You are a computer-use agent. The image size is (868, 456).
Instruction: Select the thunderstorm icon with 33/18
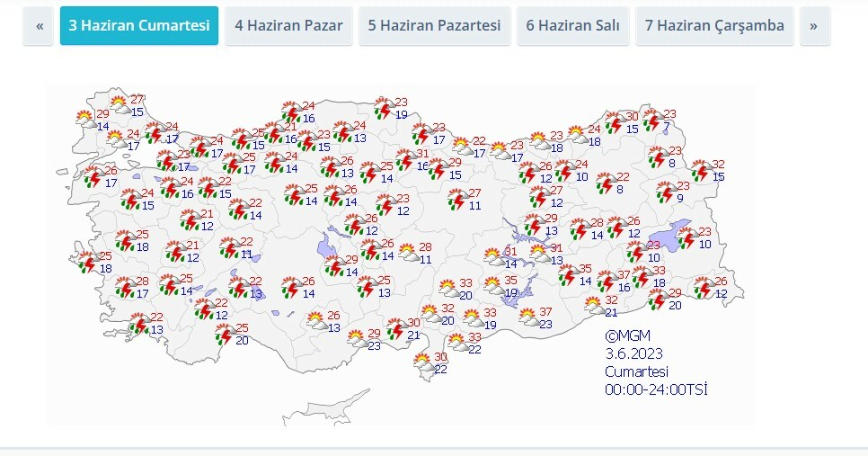[642, 276]
